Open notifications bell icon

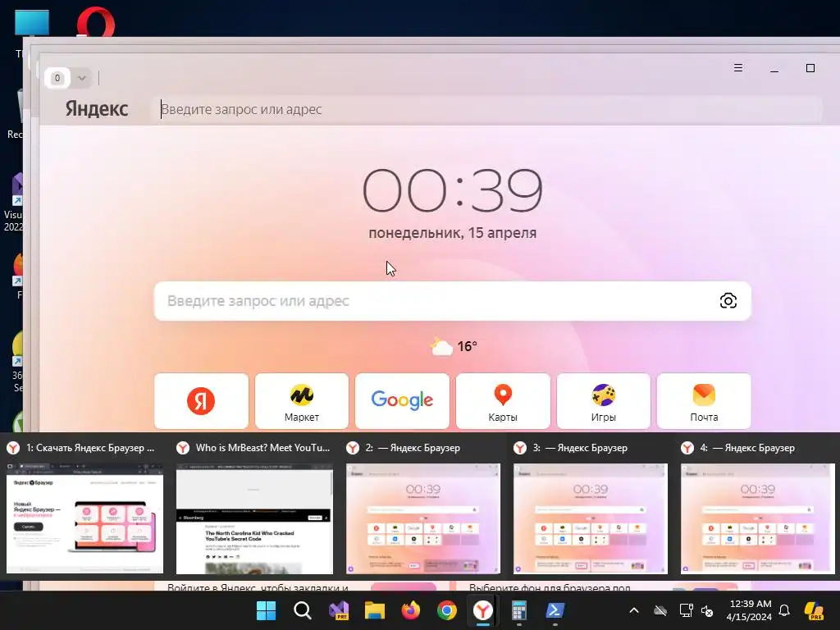(784, 610)
